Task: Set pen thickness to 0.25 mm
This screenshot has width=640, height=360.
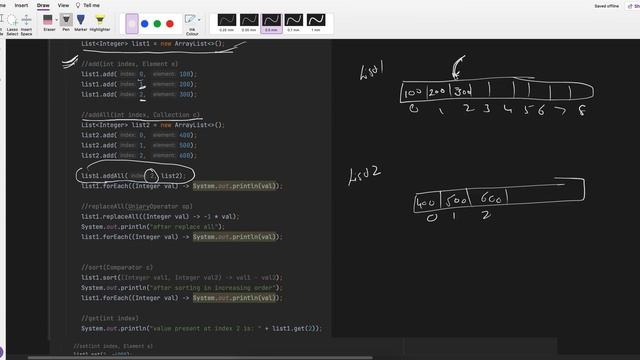Action: point(227,23)
